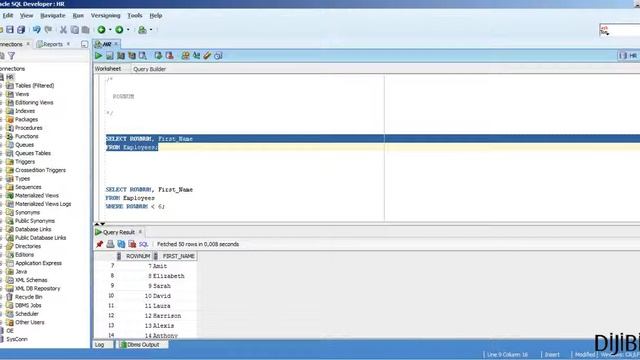Click the green Back navigation arrow

[x=101, y=29]
